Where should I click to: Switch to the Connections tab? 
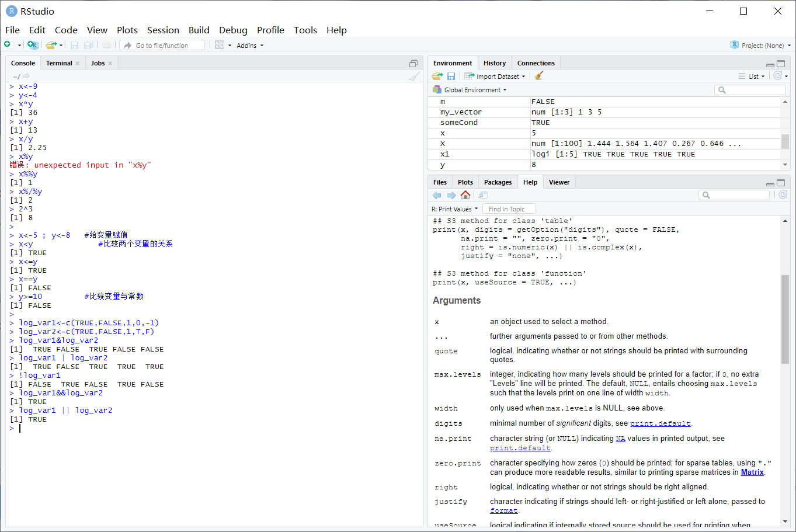[x=536, y=63]
